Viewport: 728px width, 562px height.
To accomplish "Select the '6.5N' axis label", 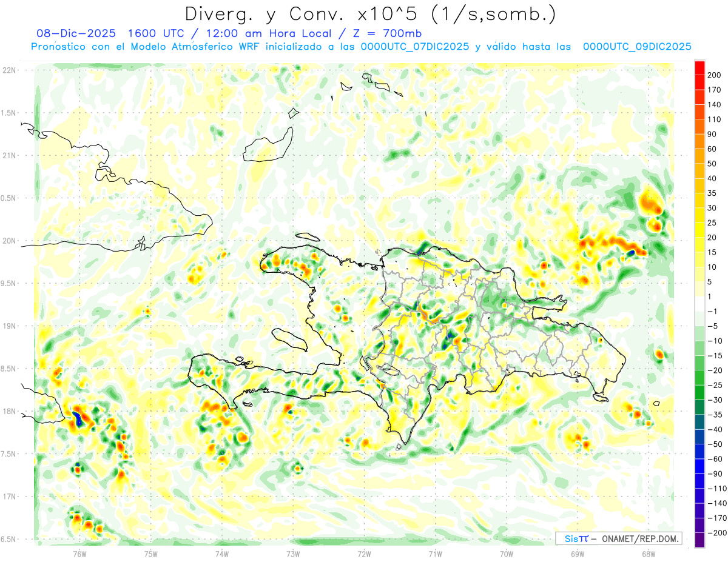I will point(8,539).
